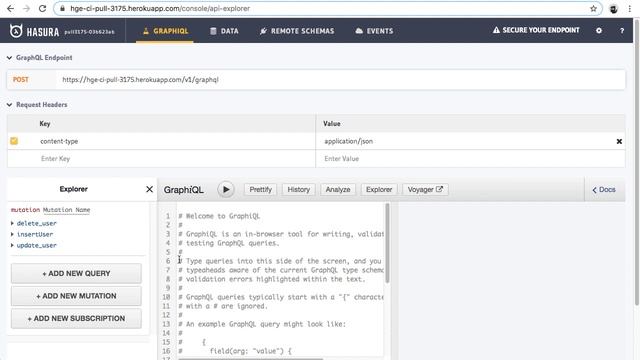The height and width of the screenshot is (360, 640).
Task: Open the Remote Schemas tab
Action: pos(297,31)
